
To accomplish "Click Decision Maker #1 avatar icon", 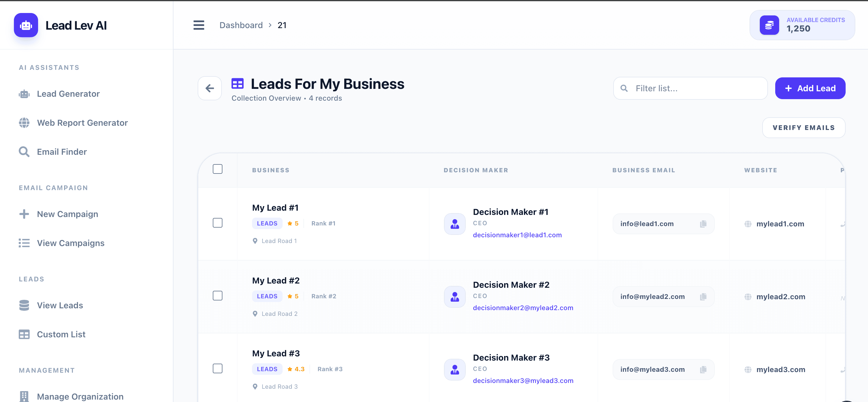I will pos(455,224).
